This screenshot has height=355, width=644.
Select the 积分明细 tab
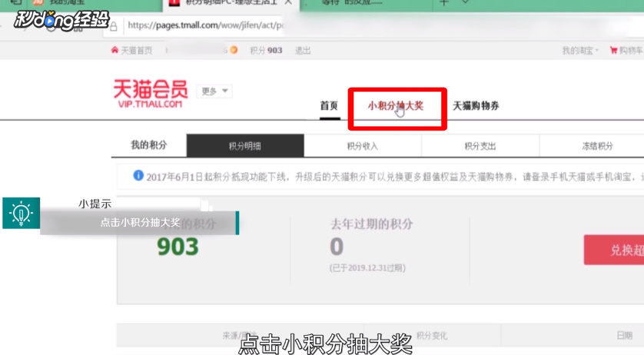245,146
